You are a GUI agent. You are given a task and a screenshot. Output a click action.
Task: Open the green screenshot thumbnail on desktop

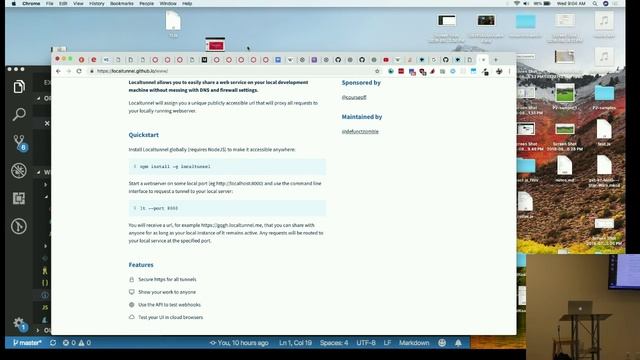tap(565, 93)
